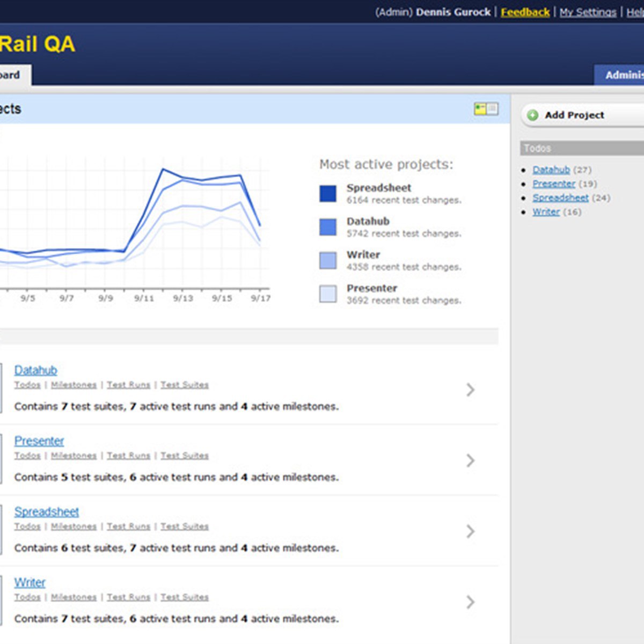The width and height of the screenshot is (644, 644).
Task: Open Todos under Spreadsheet project
Action: (x=27, y=526)
